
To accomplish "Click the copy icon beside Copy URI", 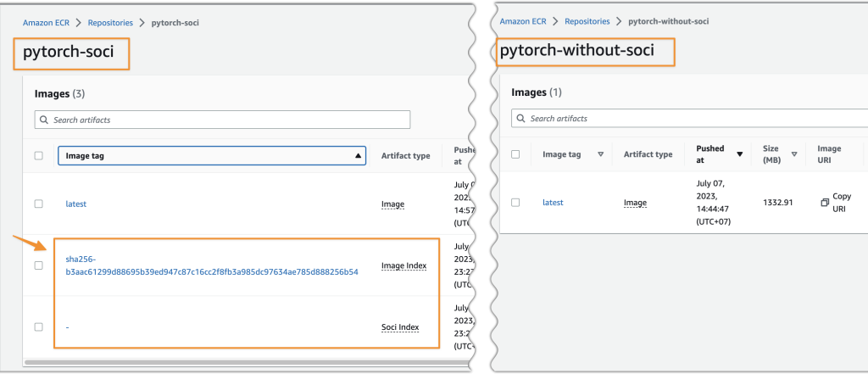I will pos(825,203).
